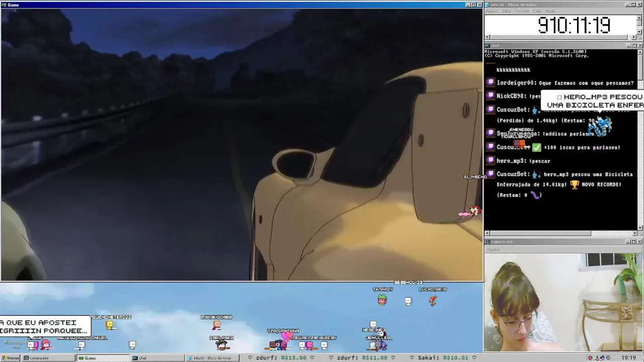Open Ajuda menu in Notepad window
This screenshot has height=362, width=644.
[550, 11]
